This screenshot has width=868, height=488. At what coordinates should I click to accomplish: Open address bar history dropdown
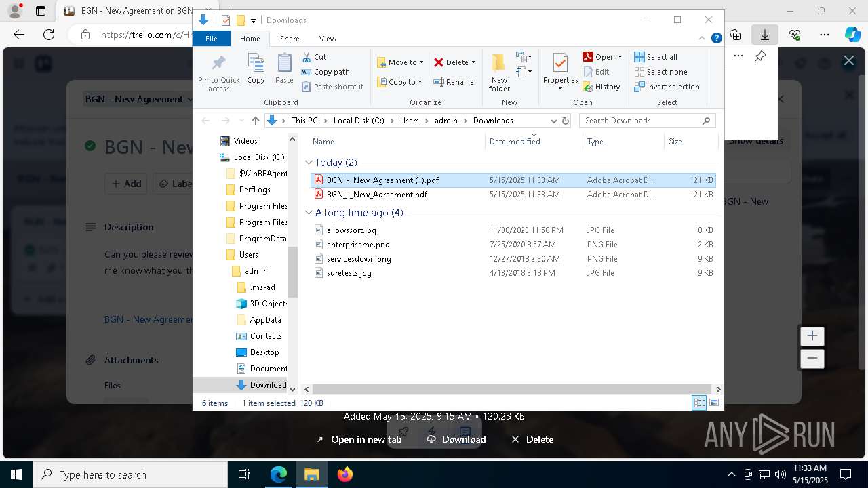(553, 121)
